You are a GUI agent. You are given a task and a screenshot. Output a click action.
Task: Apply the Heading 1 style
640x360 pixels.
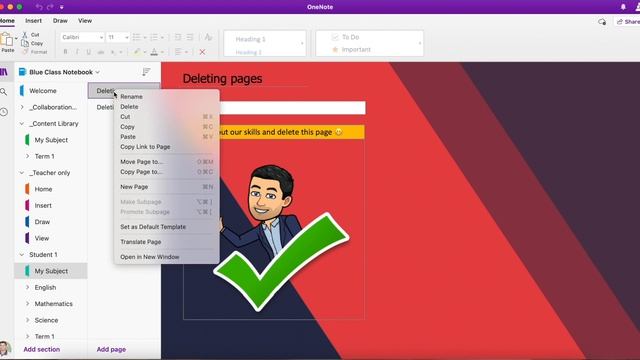250,39
